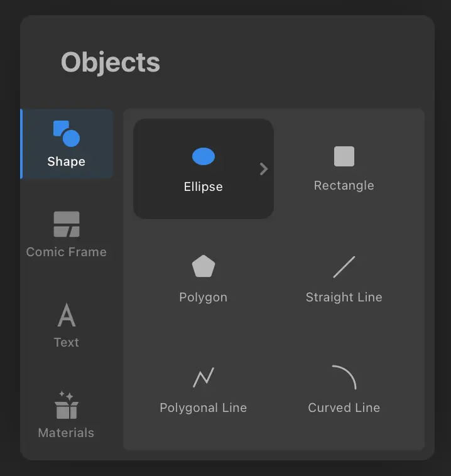
Task: Click the Rectangle text label
Action: click(344, 185)
